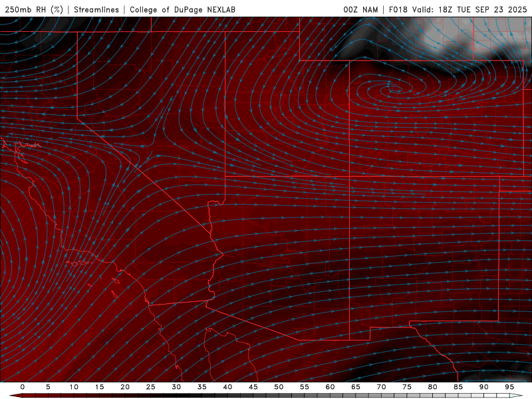Click the colorbar label '60'

point(330,387)
